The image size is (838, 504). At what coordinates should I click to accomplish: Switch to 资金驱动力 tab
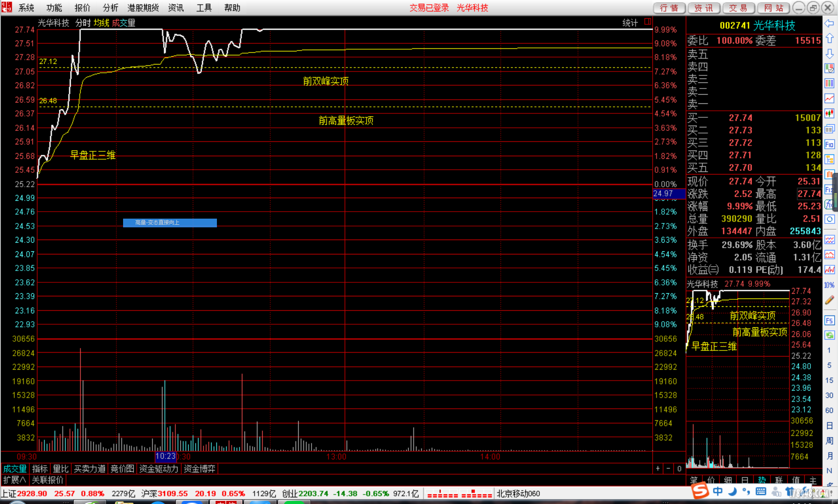point(158,469)
